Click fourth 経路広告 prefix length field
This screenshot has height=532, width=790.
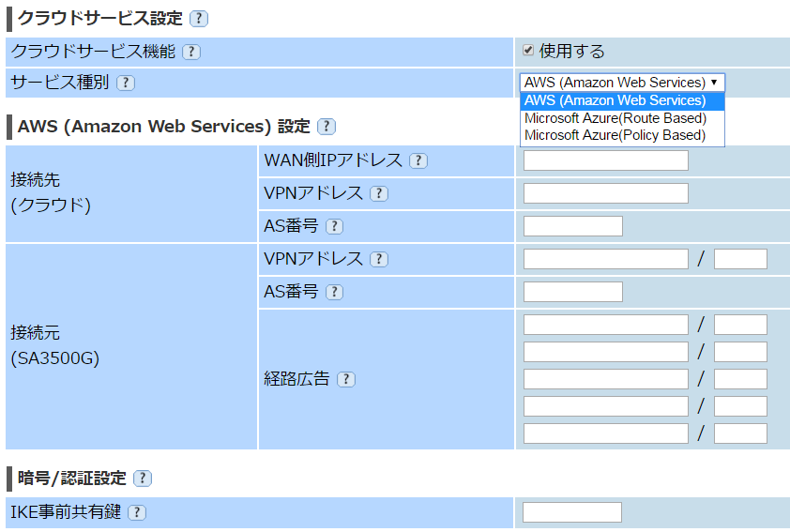point(740,406)
